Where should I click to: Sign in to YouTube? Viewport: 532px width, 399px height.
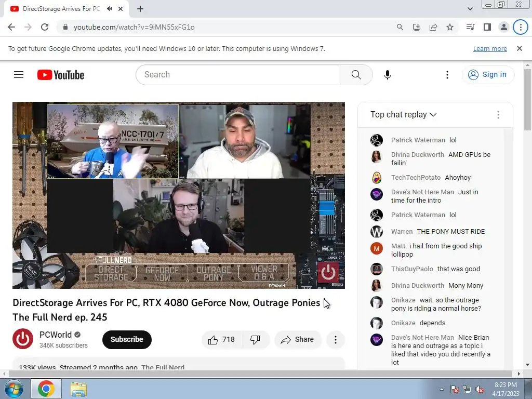pyautogui.click(x=487, y=75)
